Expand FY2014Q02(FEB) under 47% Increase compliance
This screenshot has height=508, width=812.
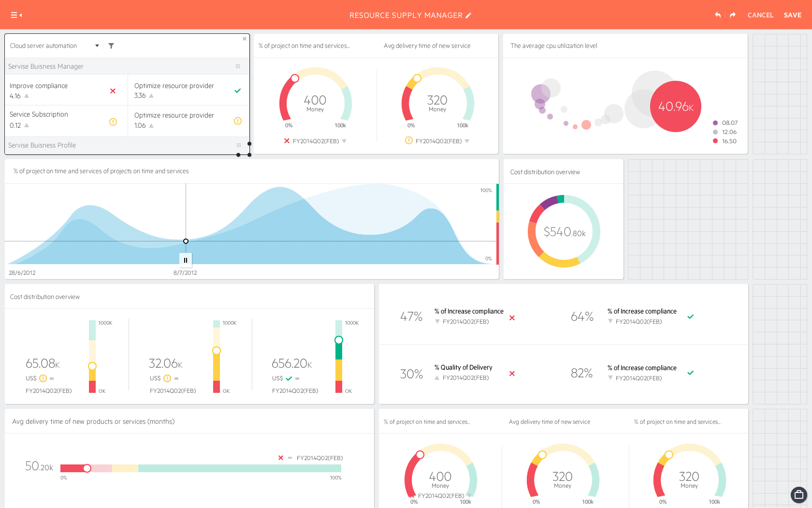click(437, 321)
